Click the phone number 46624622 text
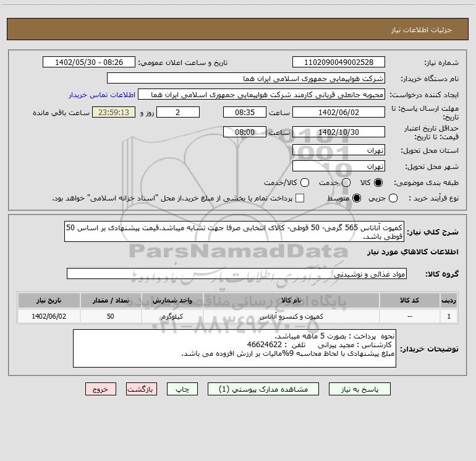Screen dimensions: 476x461 [x=265, y=345]
